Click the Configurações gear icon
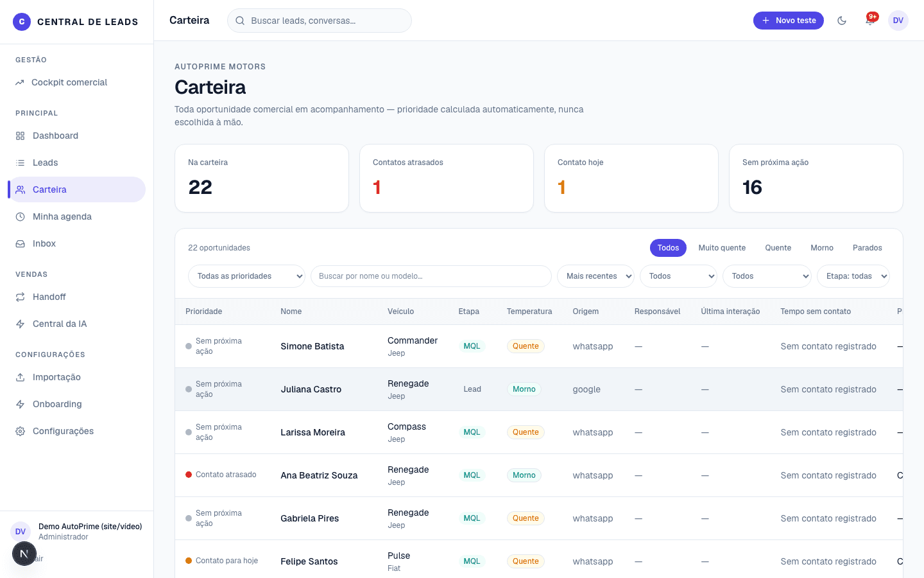The image size is (924, 578). [21, 431]
